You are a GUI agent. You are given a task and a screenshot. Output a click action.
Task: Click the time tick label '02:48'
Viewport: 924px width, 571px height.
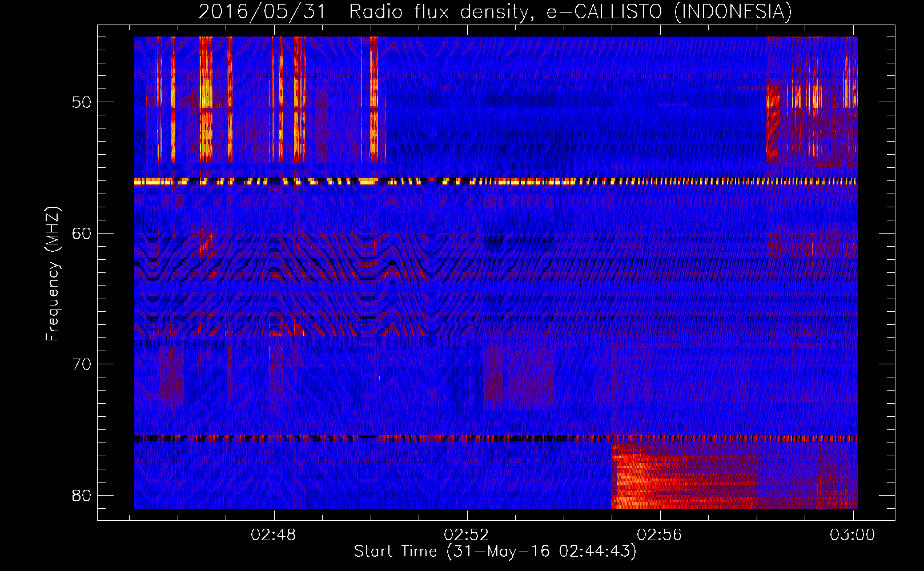click(x=274, y=534)
